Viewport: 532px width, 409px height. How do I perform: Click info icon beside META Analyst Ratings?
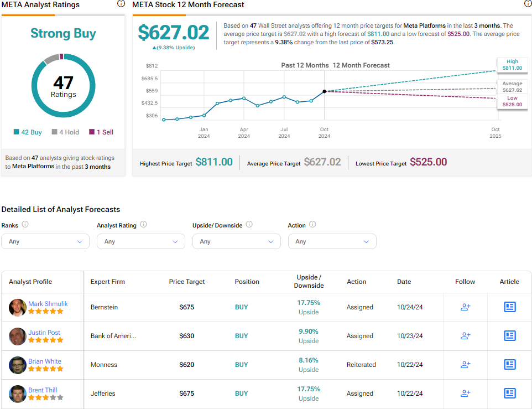(x=121, y=4)
